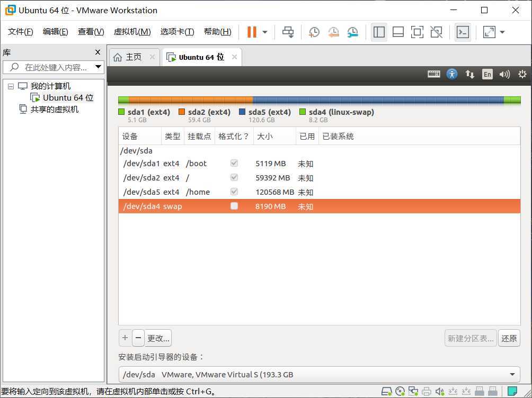This screenshot has width=532, height=398.
Task: Click the message log icon in status bar
Action: (x=512, y=391)
